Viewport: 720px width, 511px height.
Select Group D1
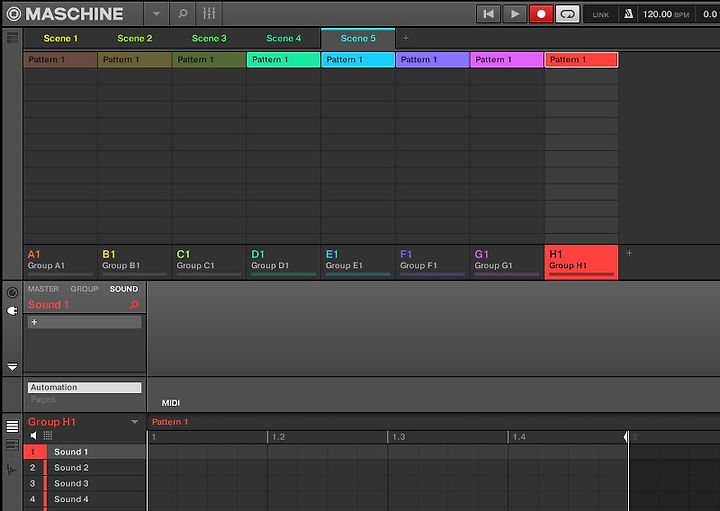[283, 262]
